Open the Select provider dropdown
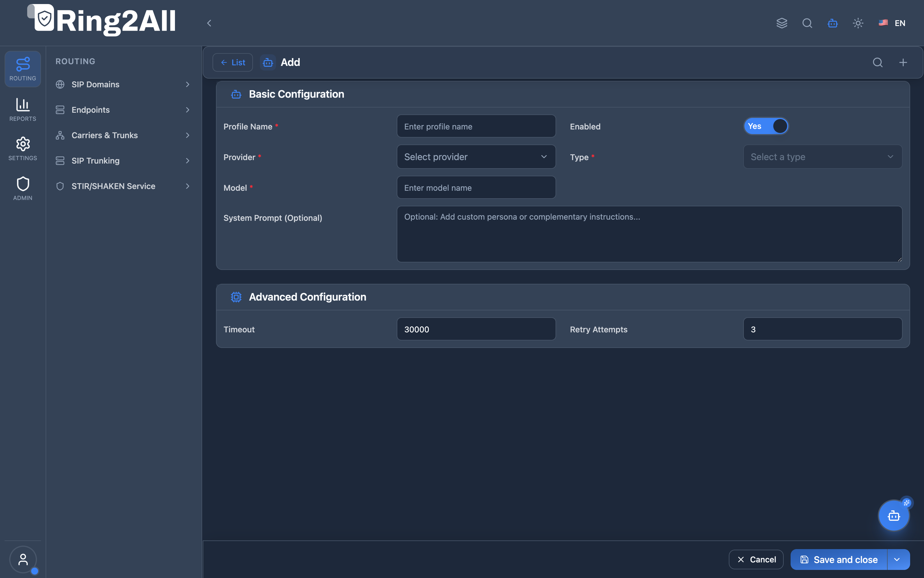924x578 pixels. 476,157
